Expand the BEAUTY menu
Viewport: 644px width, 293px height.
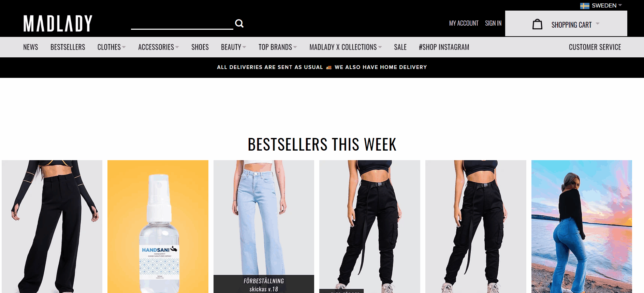pyautogui.click(x=234, y=47)
